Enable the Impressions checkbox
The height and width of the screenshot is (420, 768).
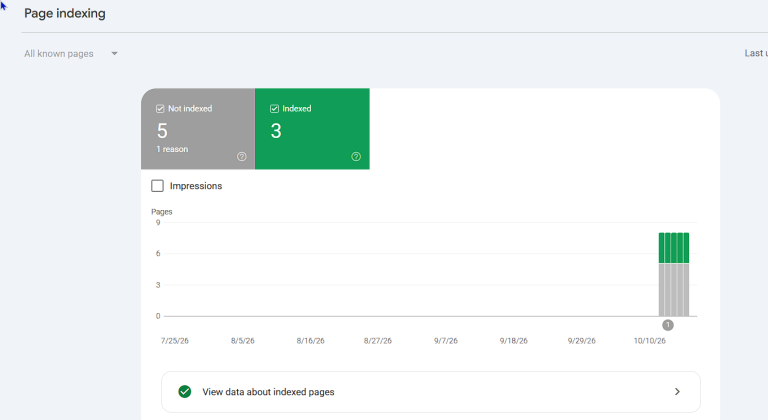click(157, 186)
